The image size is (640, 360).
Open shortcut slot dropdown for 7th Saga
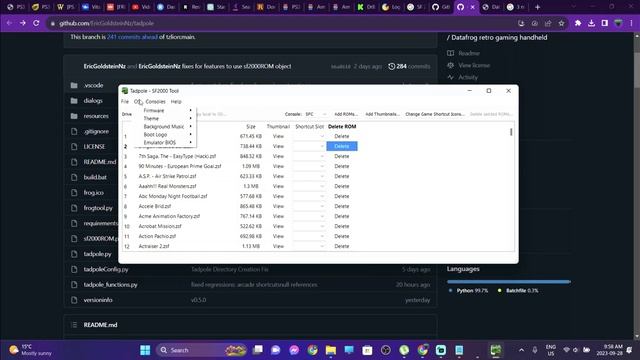309,156
